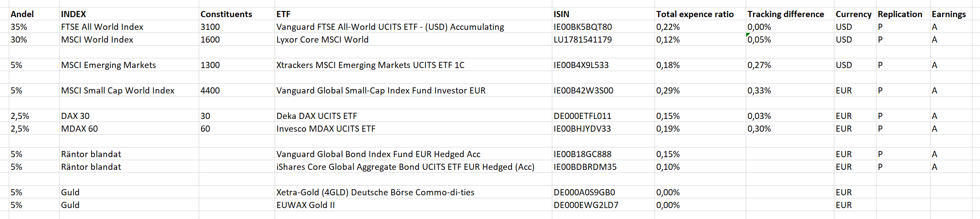Click the Total expence ratio header cell

tap(700, 14)
